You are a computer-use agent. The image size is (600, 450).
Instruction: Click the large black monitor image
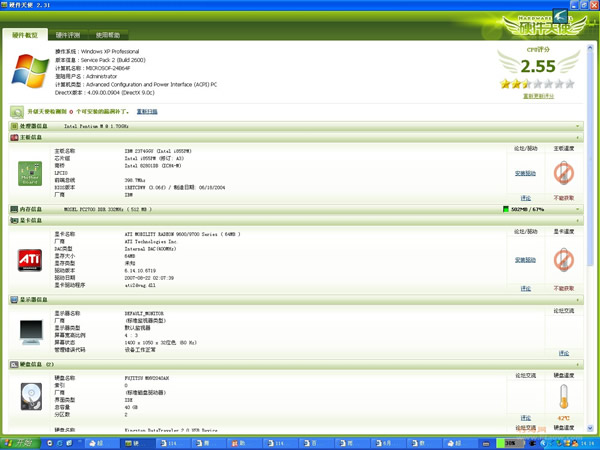point(31,332)
